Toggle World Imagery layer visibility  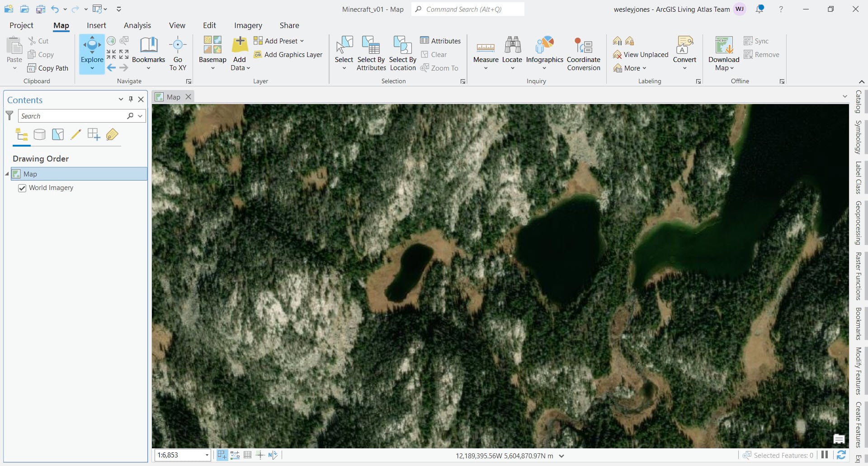22,188
